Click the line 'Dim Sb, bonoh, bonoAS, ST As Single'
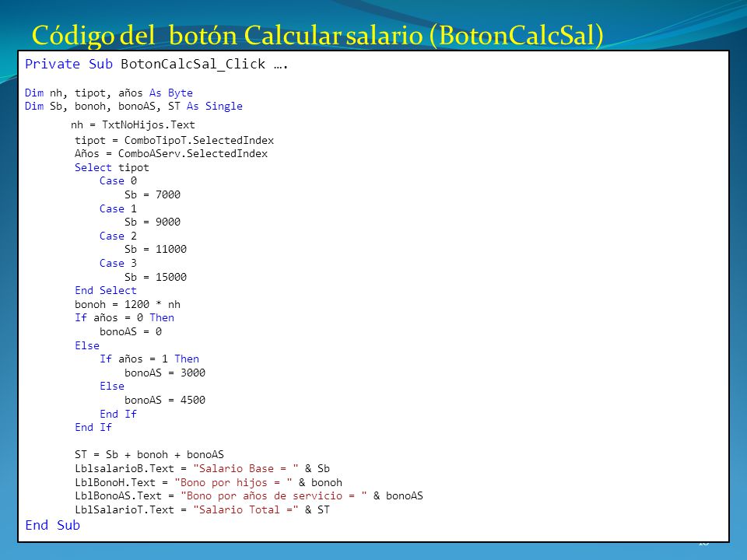747x560 pixels. tap(133, 107)
